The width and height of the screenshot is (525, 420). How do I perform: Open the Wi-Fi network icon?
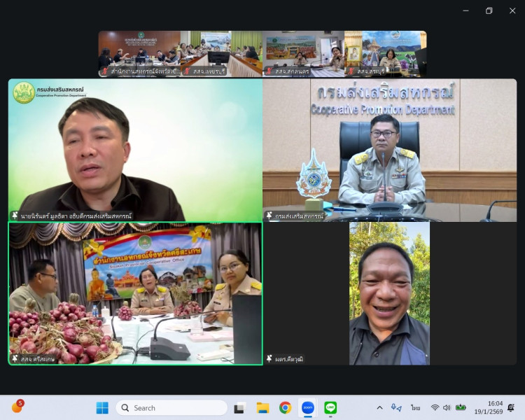click(x=435, y=407)
